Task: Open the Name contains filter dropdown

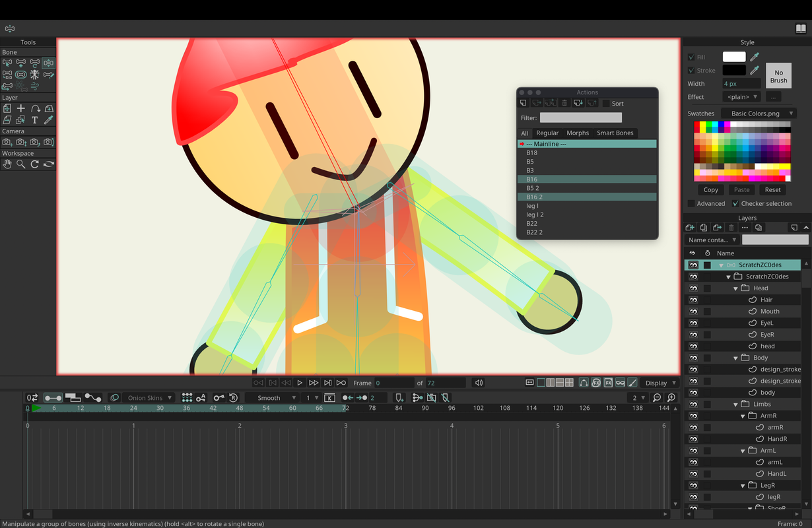Action: pos(712,240)
